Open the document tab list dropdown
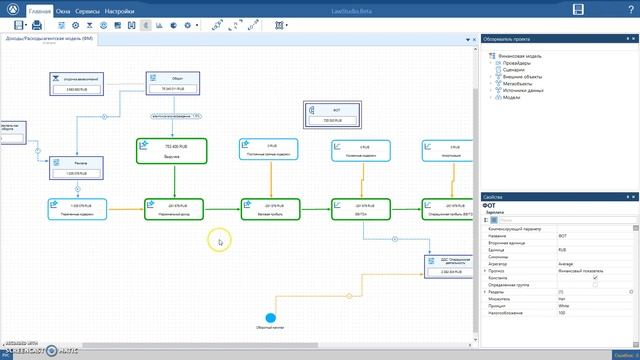 [468, 40]
